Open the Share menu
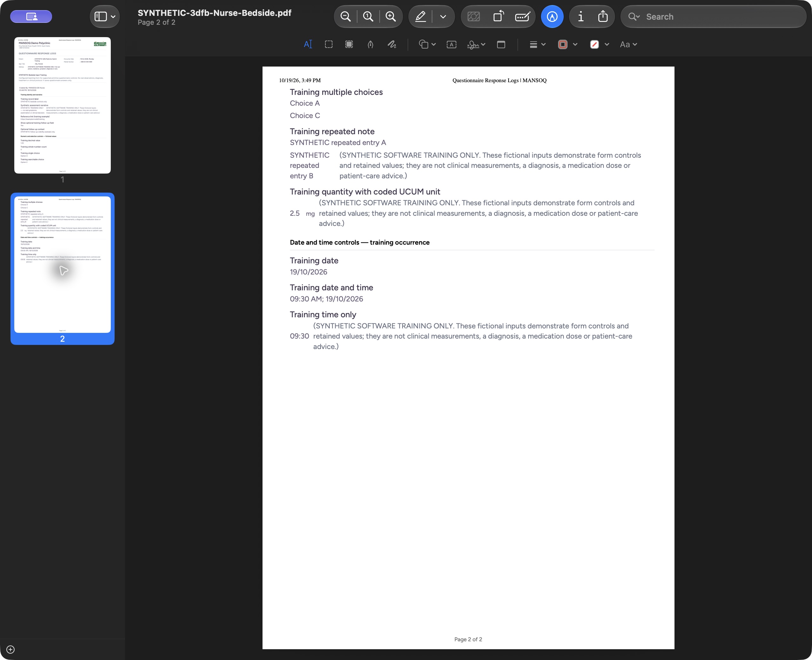812x660 pixels. pos(603,17)
